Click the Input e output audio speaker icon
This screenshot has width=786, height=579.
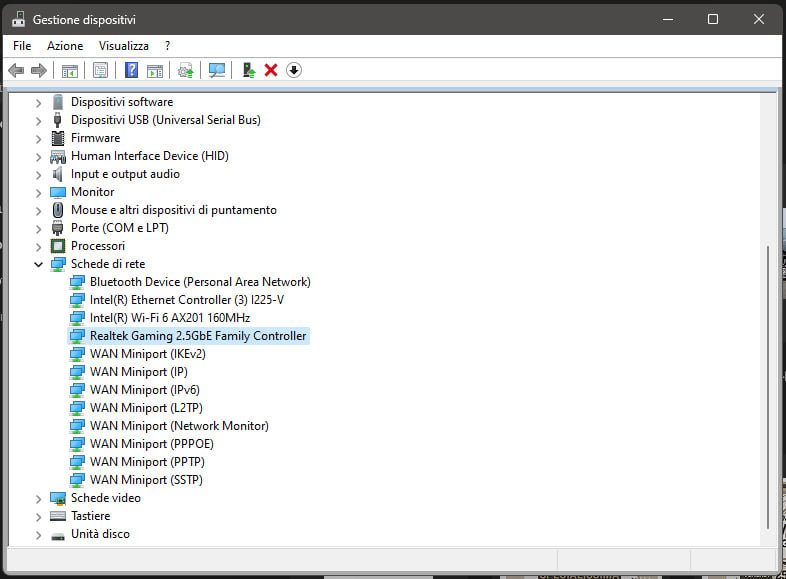point(58,174)
